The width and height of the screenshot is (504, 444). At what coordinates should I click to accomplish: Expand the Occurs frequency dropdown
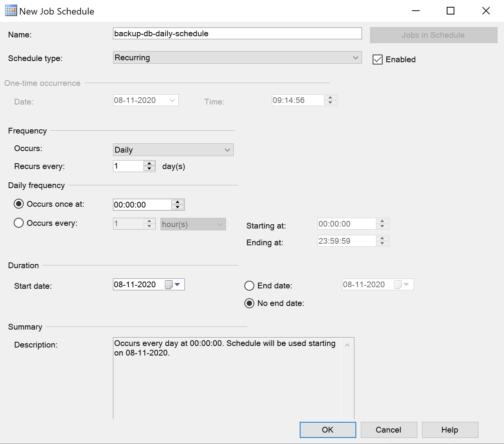(x=173, y=150)
